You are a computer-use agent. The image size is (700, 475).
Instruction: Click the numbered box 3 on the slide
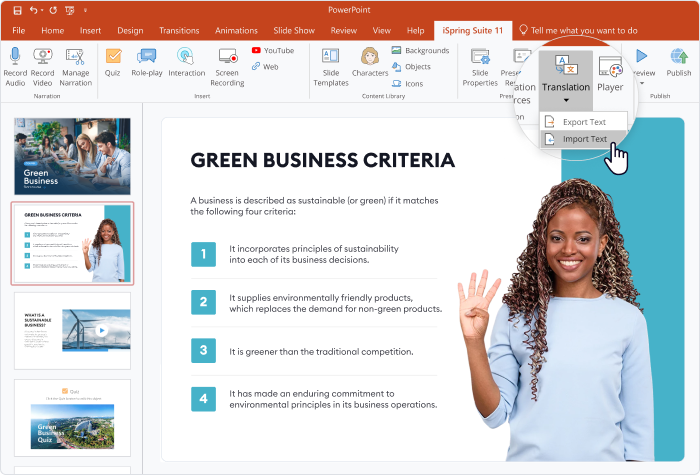(204, 350)
